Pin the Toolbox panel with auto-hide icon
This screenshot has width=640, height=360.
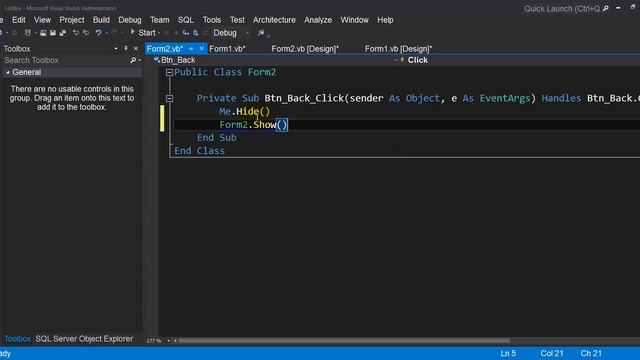[126, 49]
